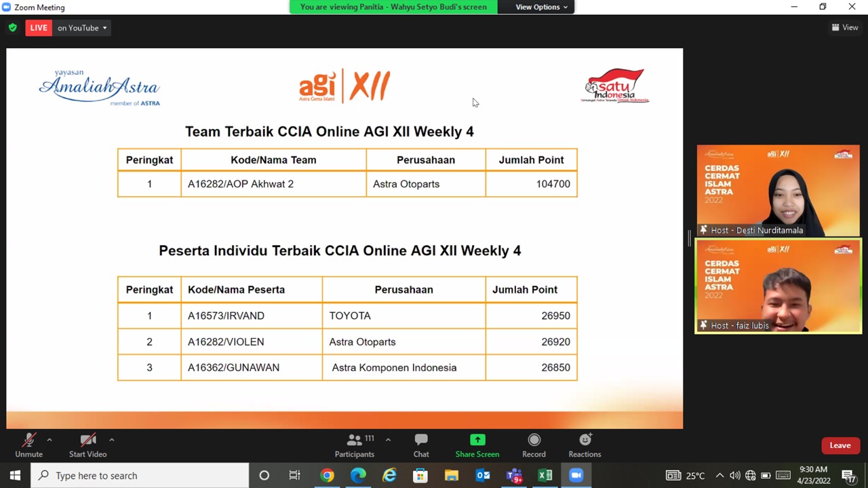Click the Leave meeting button
Screen dimensions: 868x488
point(840,445)
